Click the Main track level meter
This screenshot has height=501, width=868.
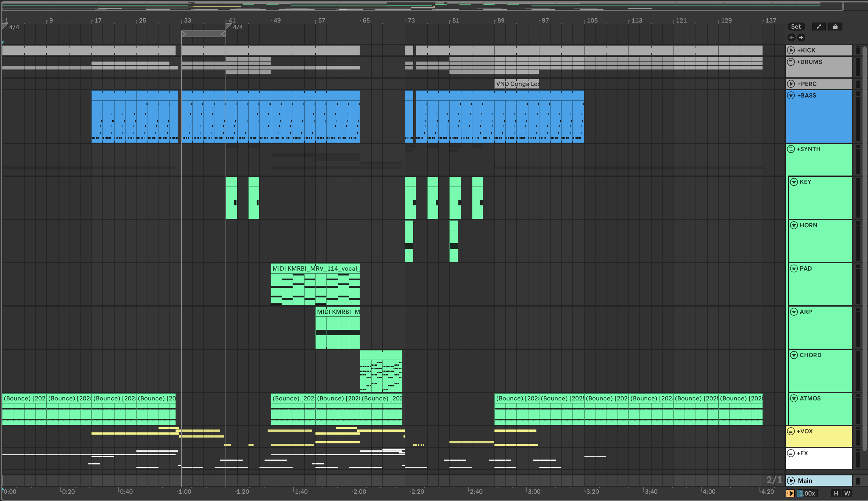point(858,481)
